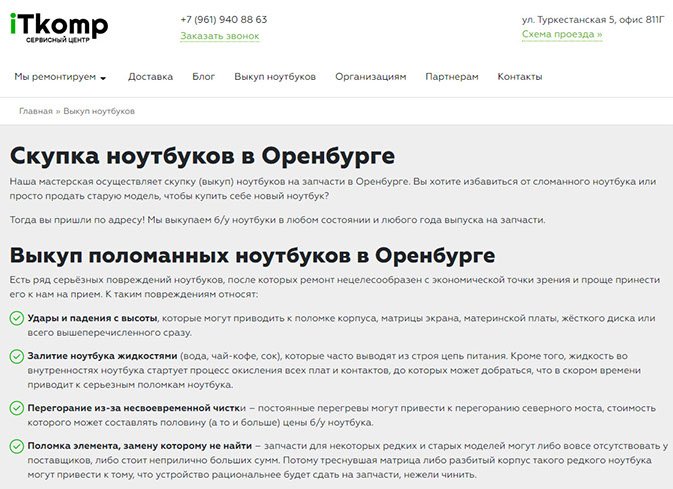Click the bold text Залитие ноутбука жидкостями

point(102,356)
